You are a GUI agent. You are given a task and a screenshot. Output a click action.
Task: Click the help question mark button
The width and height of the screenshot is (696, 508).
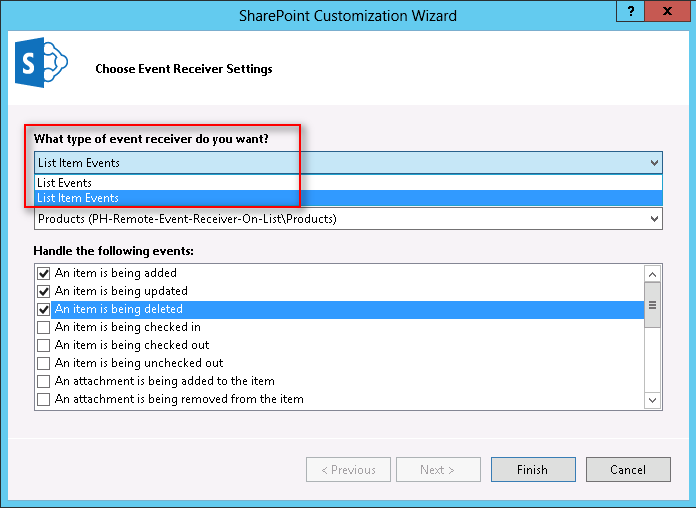pos(630,11)
